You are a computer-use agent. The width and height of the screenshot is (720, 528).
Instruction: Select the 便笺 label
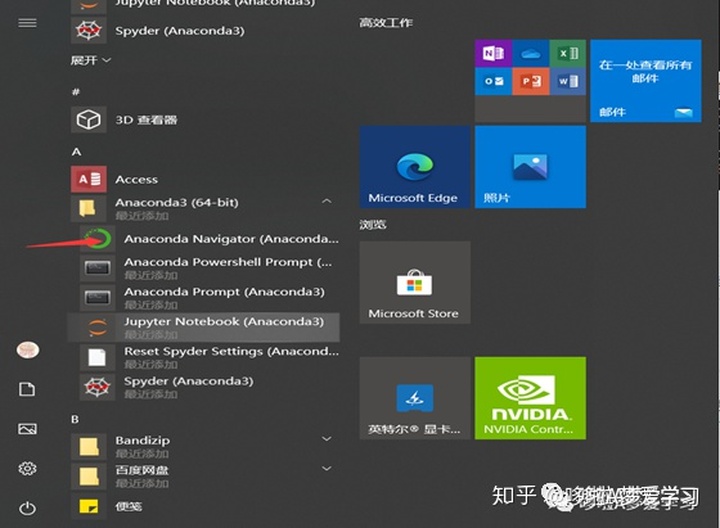pyautogui.click(x=129, y=506)
